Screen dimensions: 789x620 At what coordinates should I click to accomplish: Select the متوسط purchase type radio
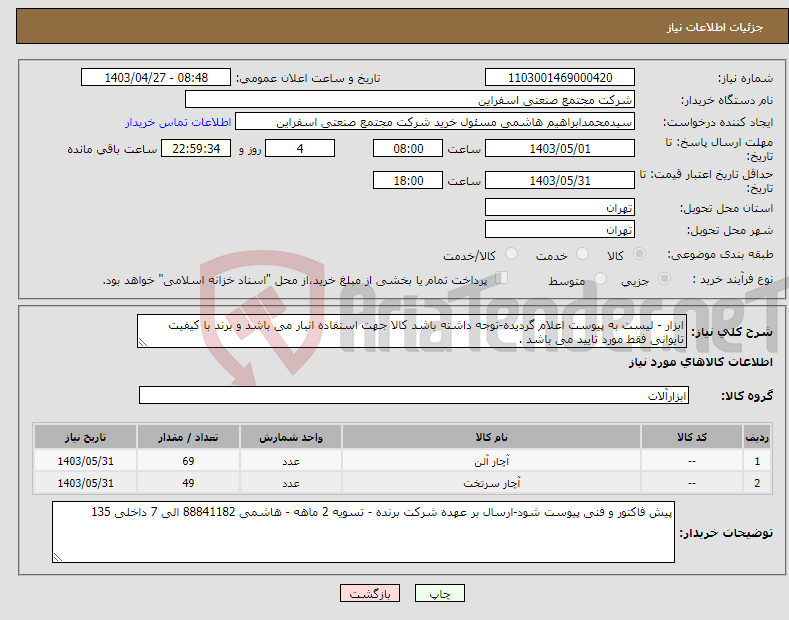click(x=600, y=278)
